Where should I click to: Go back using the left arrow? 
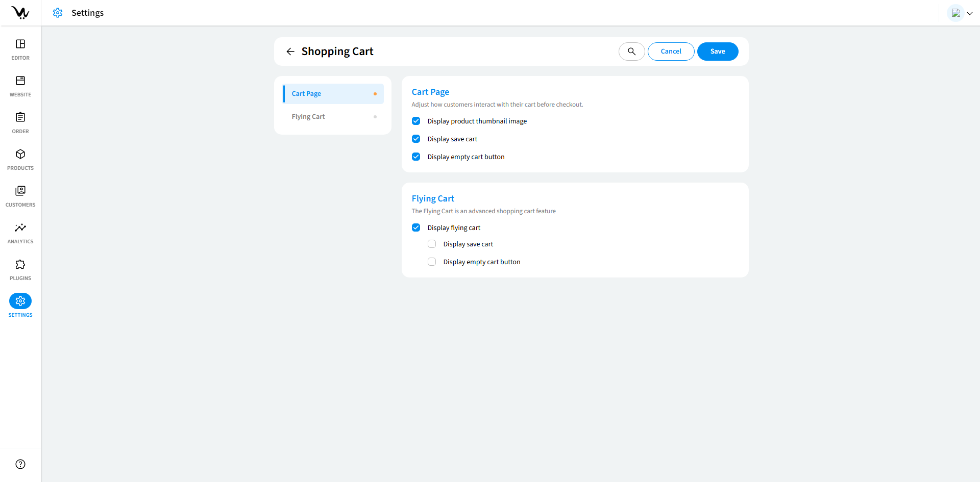point(290,52)
